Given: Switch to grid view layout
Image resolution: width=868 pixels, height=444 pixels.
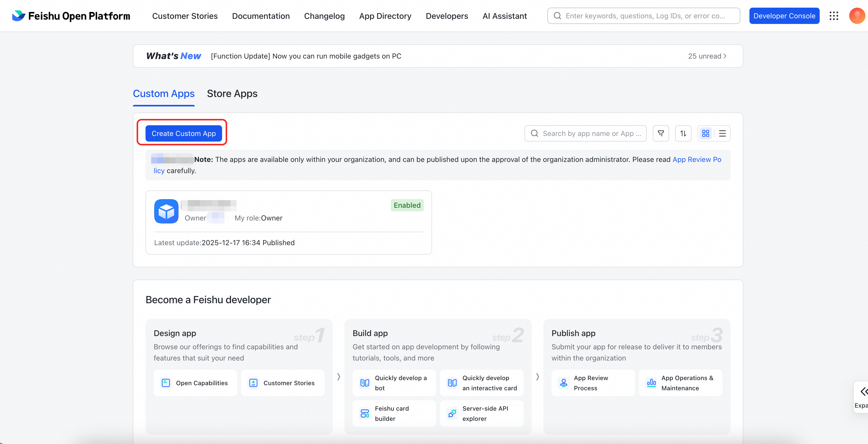Looking at the screenshot, I should click(706, 133).
